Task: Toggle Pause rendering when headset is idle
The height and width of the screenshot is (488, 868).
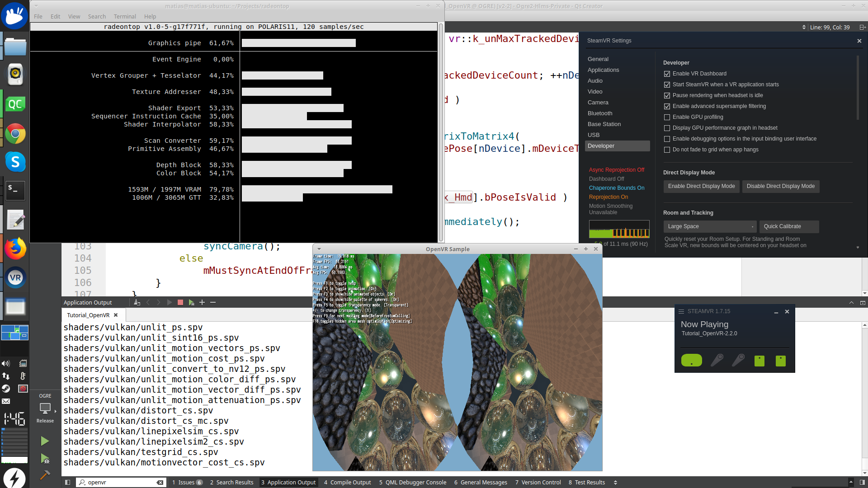Action: click(667, 95)
